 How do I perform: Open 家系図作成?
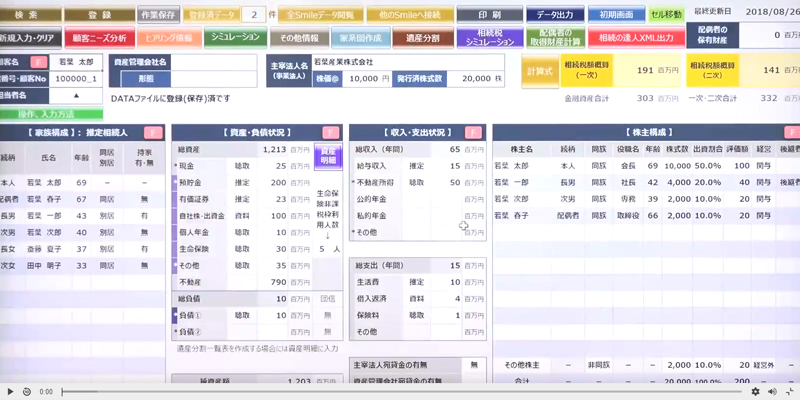point(361,38)
